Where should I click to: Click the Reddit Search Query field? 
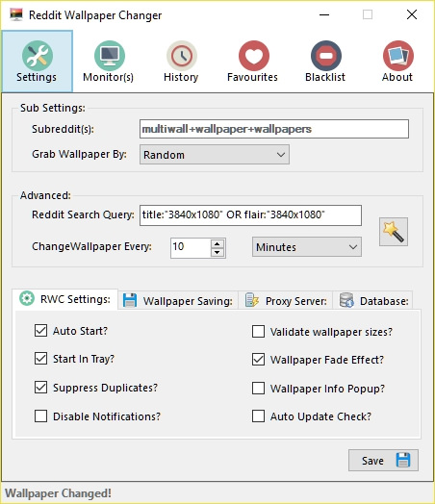click(x=250, y=215)
